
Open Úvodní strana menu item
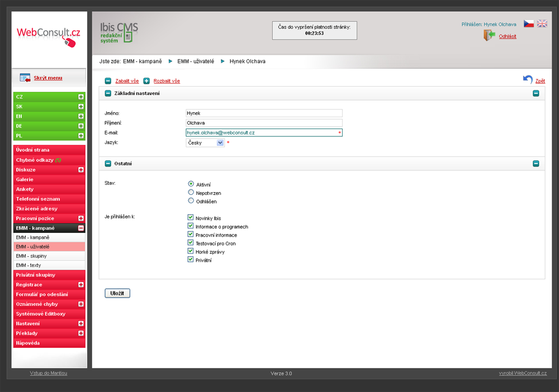click(49, 150)
